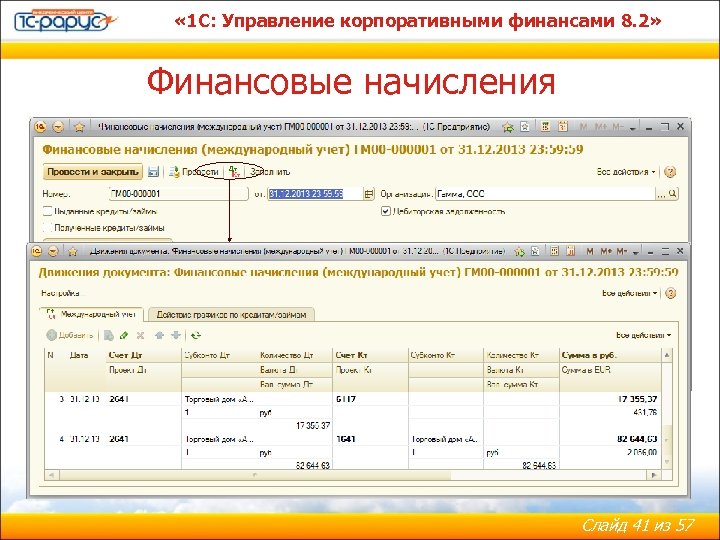Move row down with the down arrow
Image resolution: width=720 pixels, height=540 pixels.
tap(176, 335)
